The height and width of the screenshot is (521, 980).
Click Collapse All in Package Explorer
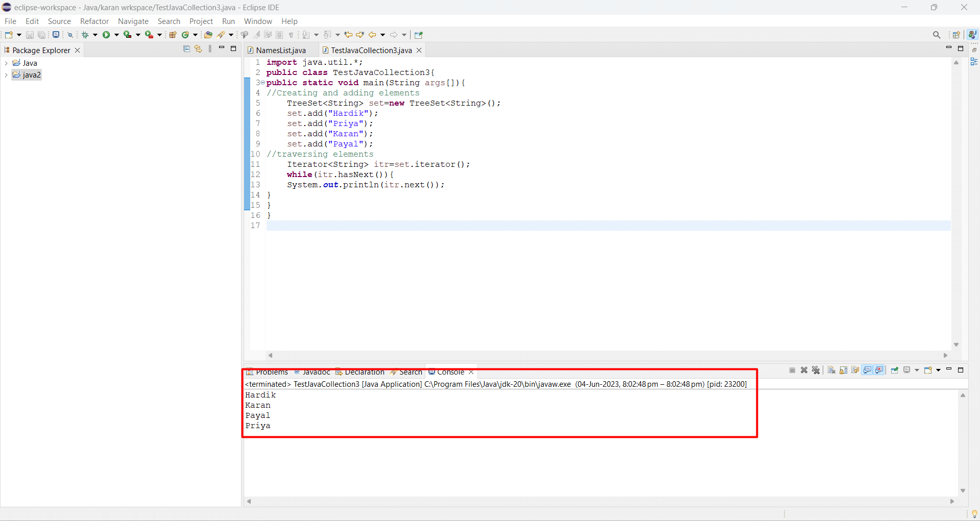pyautogui.click(x=186, y=49)
